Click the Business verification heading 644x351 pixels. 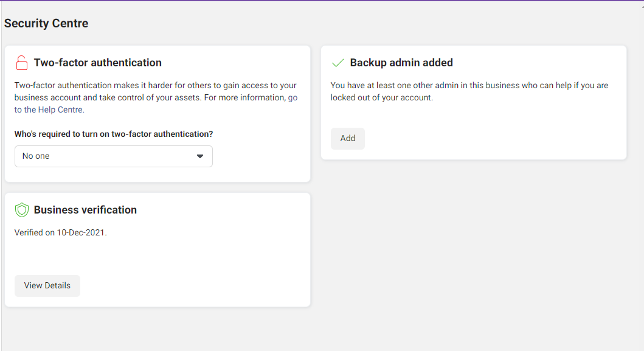[x=85, y=210]
